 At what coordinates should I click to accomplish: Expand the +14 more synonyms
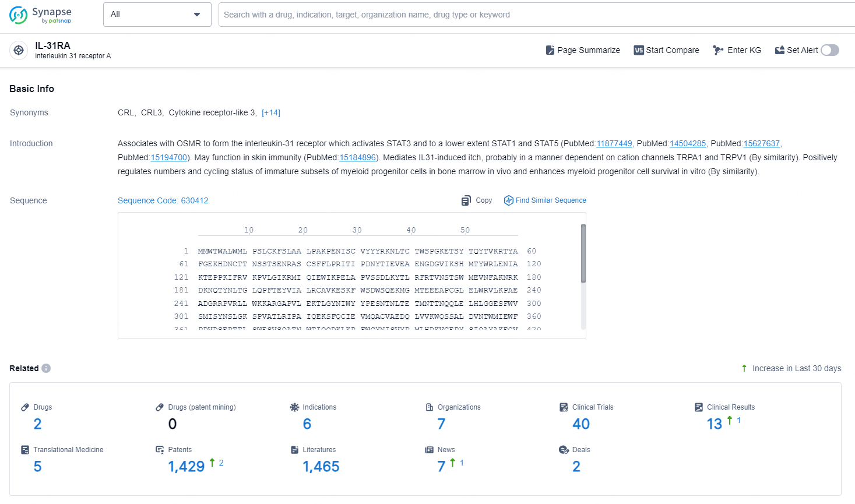click(x=271, y=113)
